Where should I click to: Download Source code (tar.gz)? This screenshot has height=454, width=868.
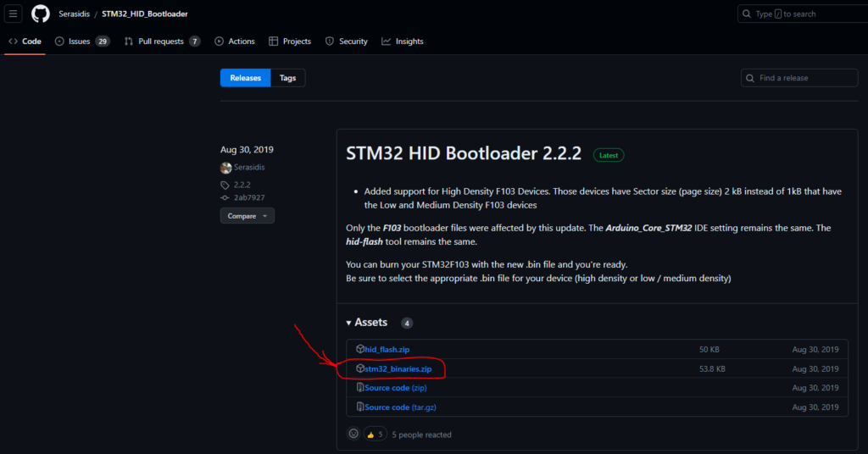pyautogui.click(x=400, y=407)
